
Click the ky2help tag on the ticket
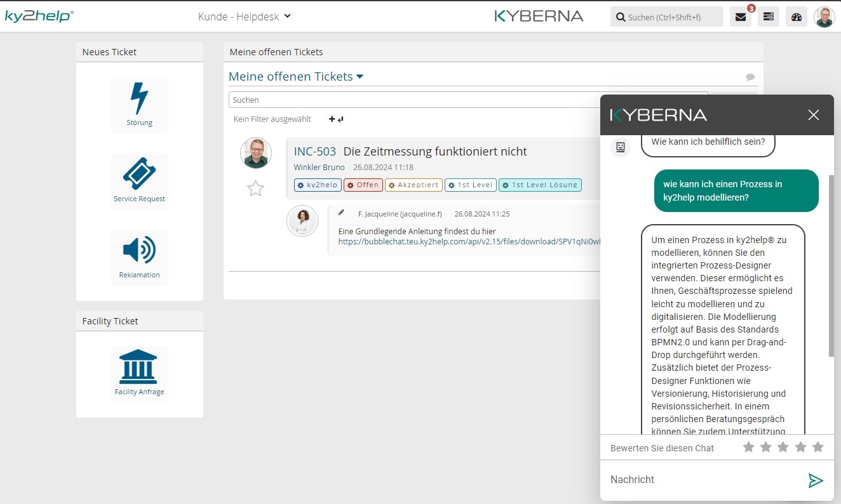318,185
